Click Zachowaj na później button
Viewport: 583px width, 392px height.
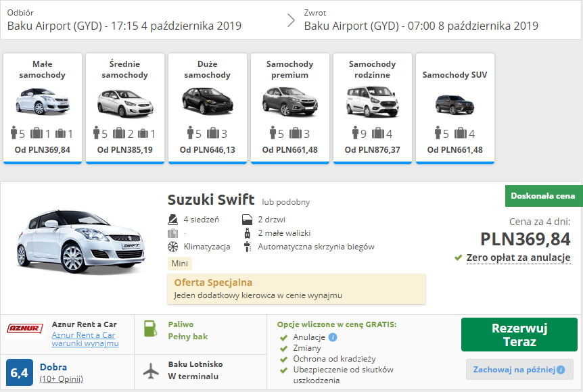point(519,369)
